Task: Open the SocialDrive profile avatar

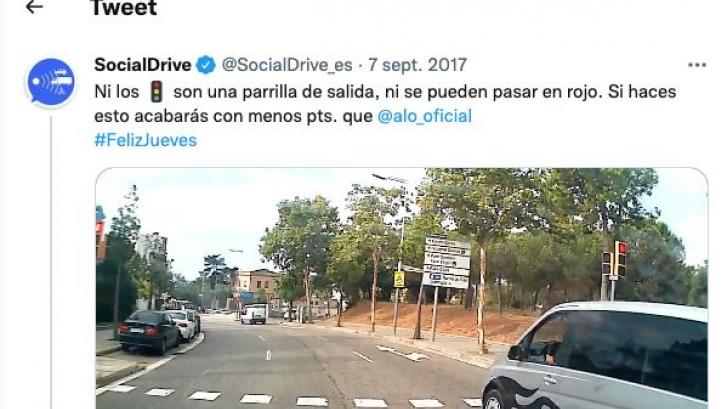Action: pyautogui.click(x=51, y=82)
